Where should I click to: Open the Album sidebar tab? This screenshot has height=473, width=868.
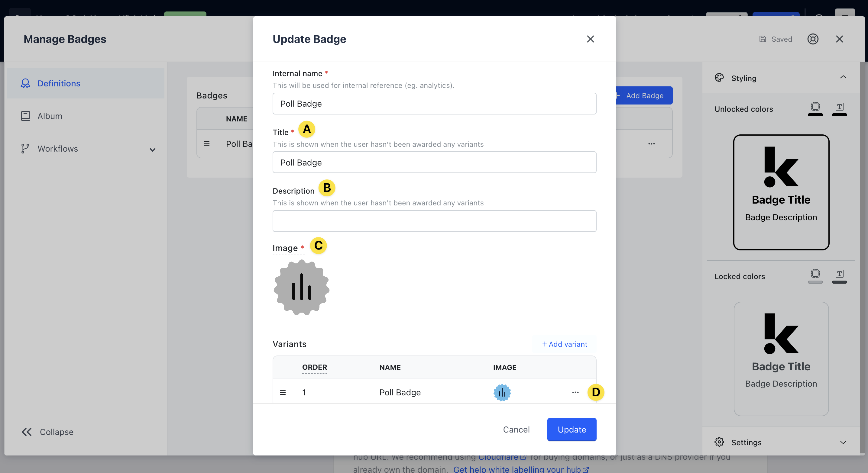pyautogui.click(x=50, y=116)
